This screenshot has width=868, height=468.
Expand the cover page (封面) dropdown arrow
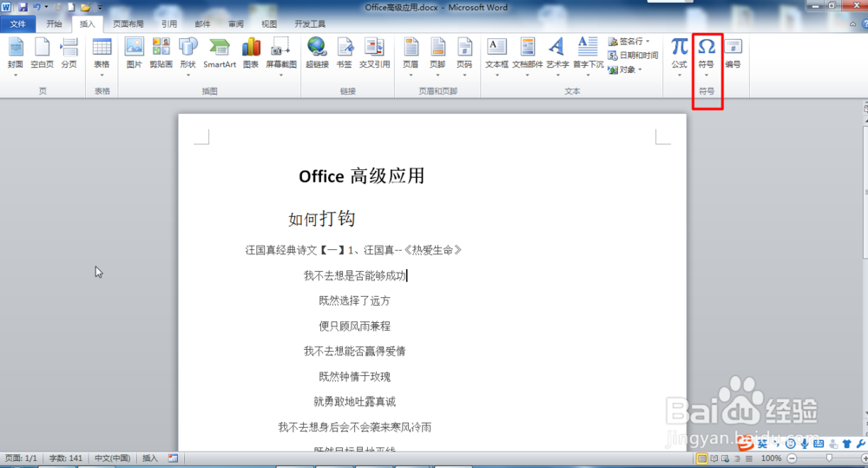tap(16, 75)
